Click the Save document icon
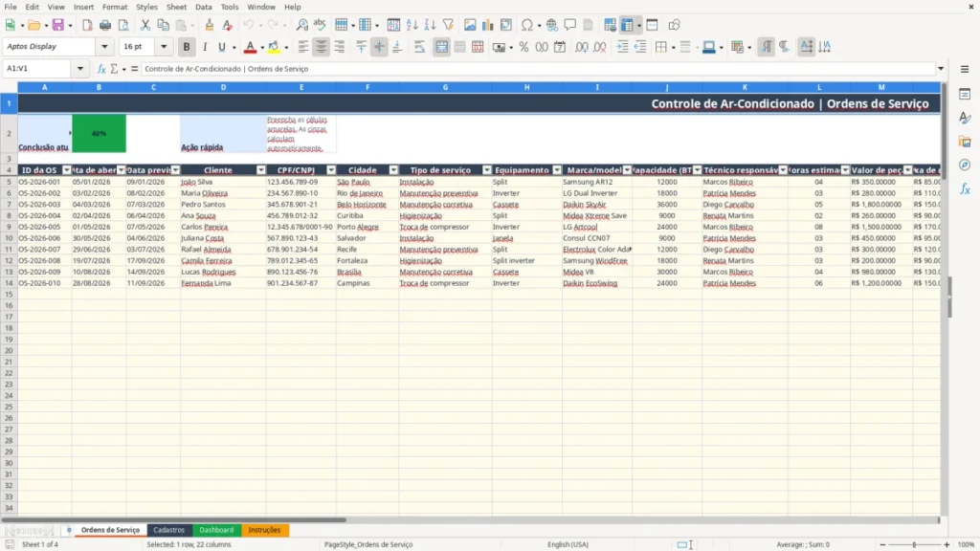The height and width of the screenshot is (551, 980). pos(58,25)
